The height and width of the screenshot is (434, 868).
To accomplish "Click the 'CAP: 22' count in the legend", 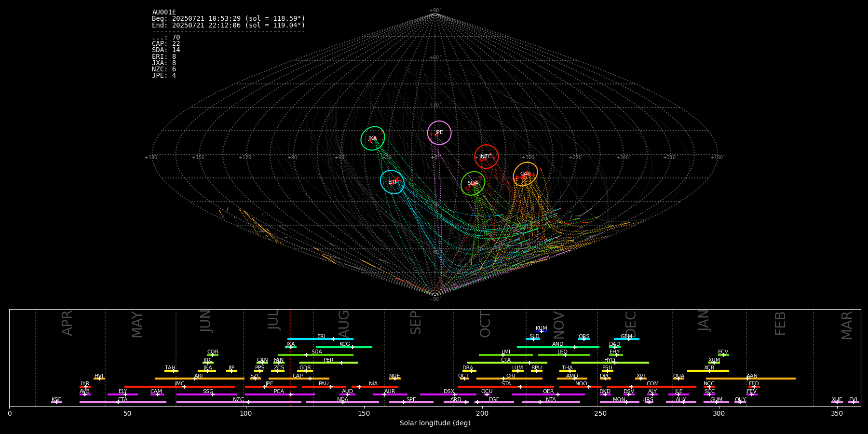I will (166, 43).
